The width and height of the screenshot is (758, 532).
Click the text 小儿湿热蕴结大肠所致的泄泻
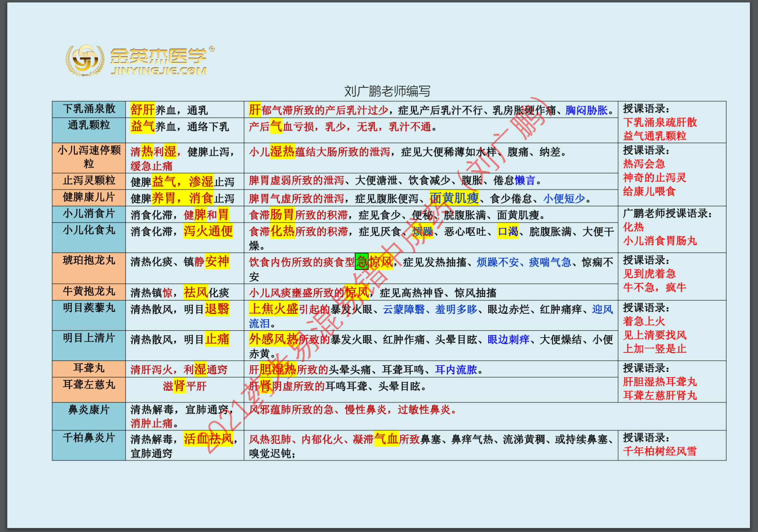pyautogui.click(x=320, y=152)
